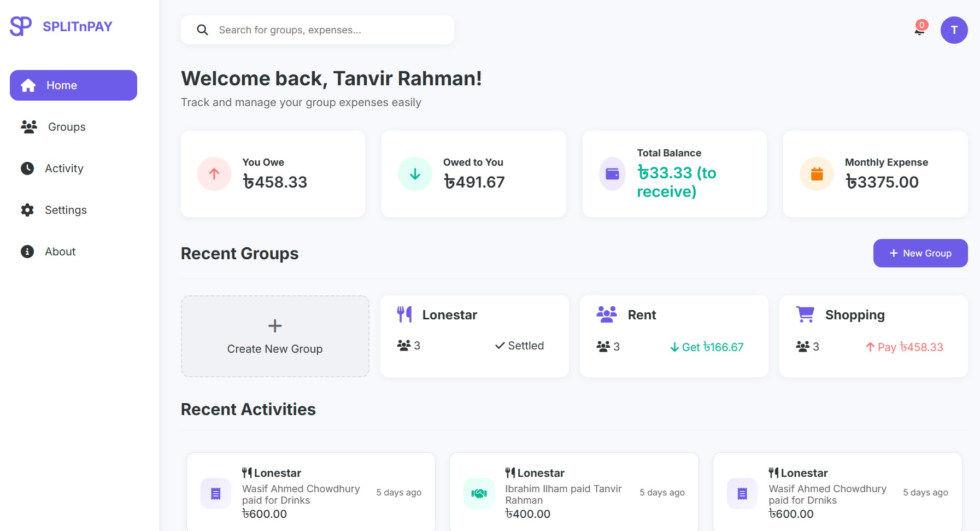Open Settings in the sidebar
The width and height of the screenshot is (980, 531).
tap(66, 210)
